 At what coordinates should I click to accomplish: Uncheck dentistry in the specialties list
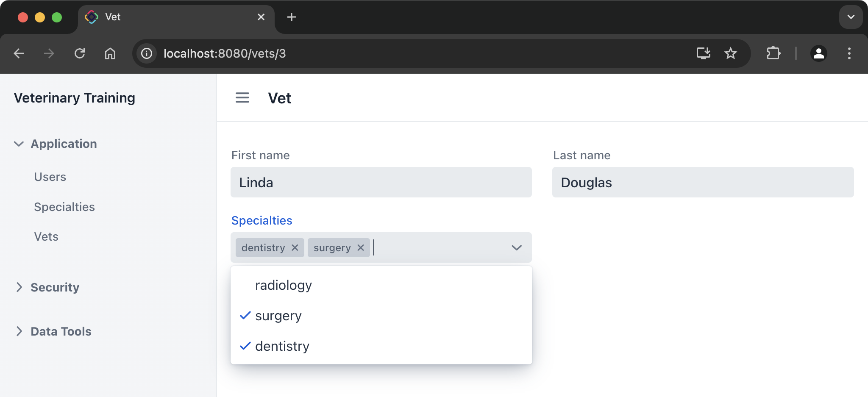click(282, 346)
